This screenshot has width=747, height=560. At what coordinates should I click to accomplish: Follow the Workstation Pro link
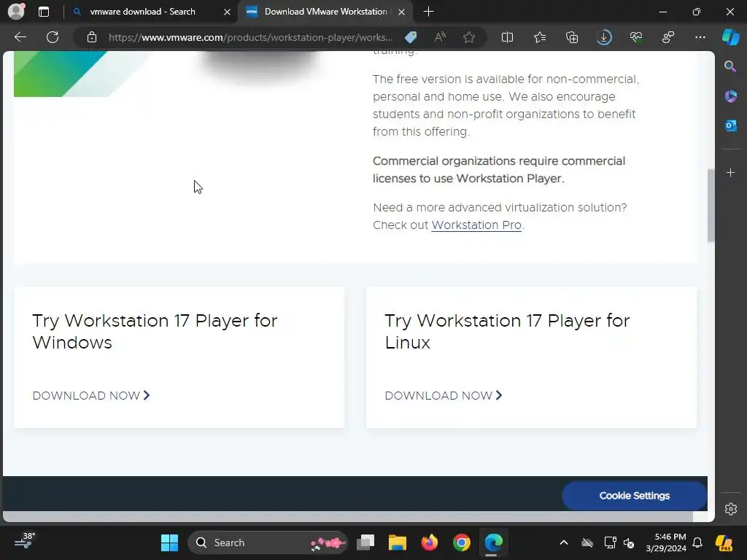coord(476,225)
